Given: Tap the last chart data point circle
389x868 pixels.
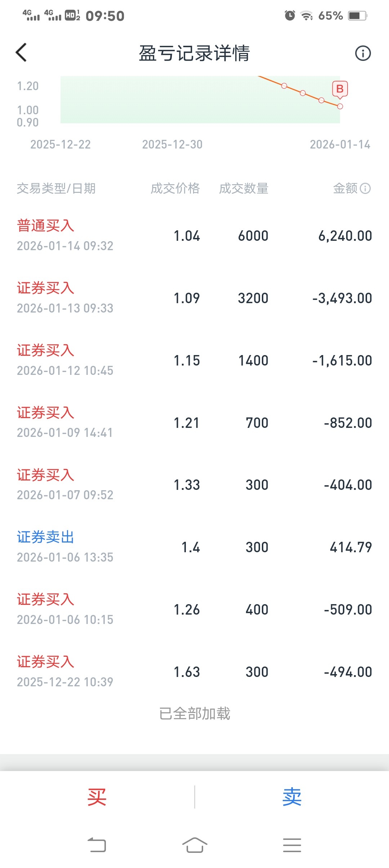Looking at the screenshot, I should pos(340,106).
